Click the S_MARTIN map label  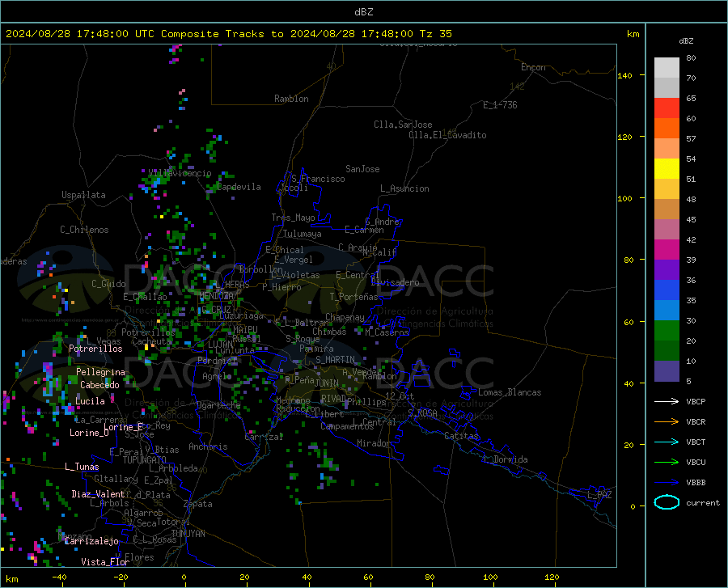(x=335, y=360)
